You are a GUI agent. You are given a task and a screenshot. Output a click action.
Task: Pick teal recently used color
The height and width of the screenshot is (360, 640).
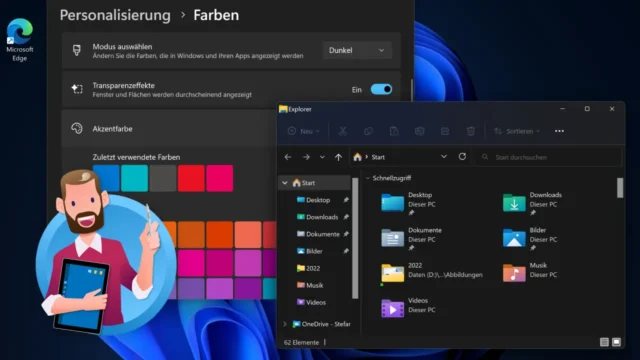tap(134, 178)
